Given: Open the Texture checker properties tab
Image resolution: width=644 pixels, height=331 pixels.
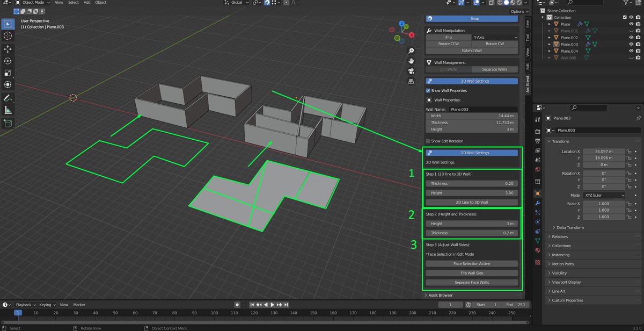Looking at the screenshot, I should coord(538,262).
